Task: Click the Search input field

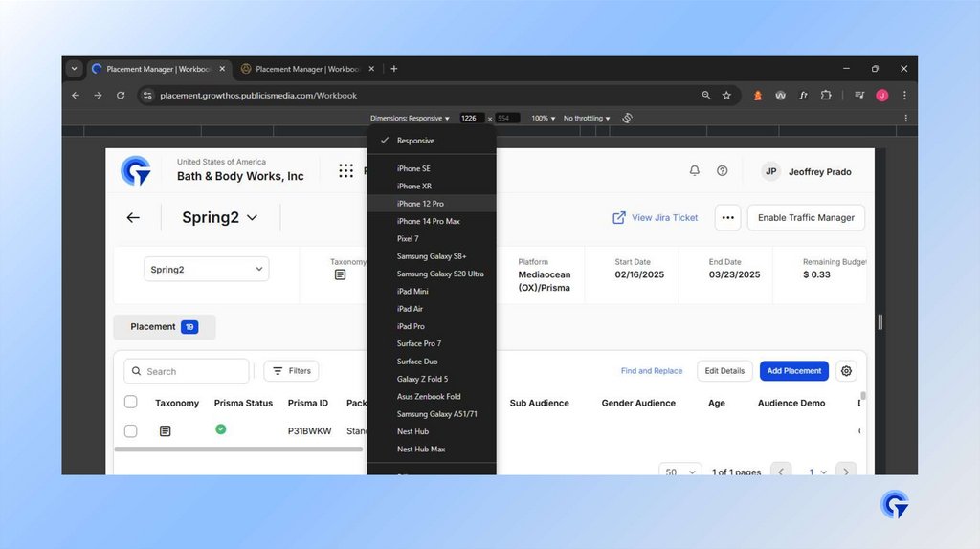Action: pos(187,371)
